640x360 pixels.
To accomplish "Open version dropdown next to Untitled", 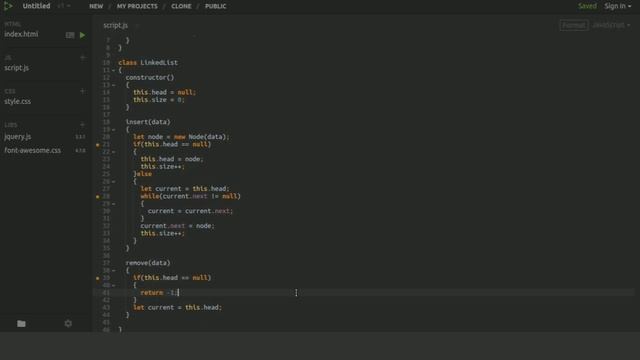I will click(64, 6).
